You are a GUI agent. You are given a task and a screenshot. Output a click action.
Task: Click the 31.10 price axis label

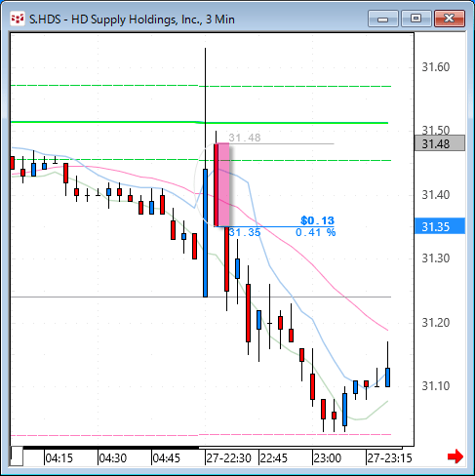pyautogui.click(x=436, y=386)
